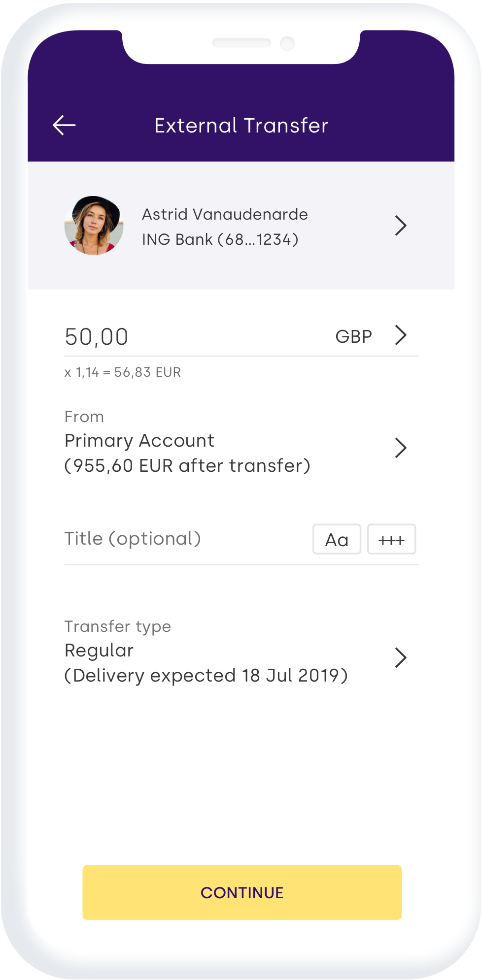Edit the 50,00 amount field
The image size is (482, 980).
click(x=97, y=337)
